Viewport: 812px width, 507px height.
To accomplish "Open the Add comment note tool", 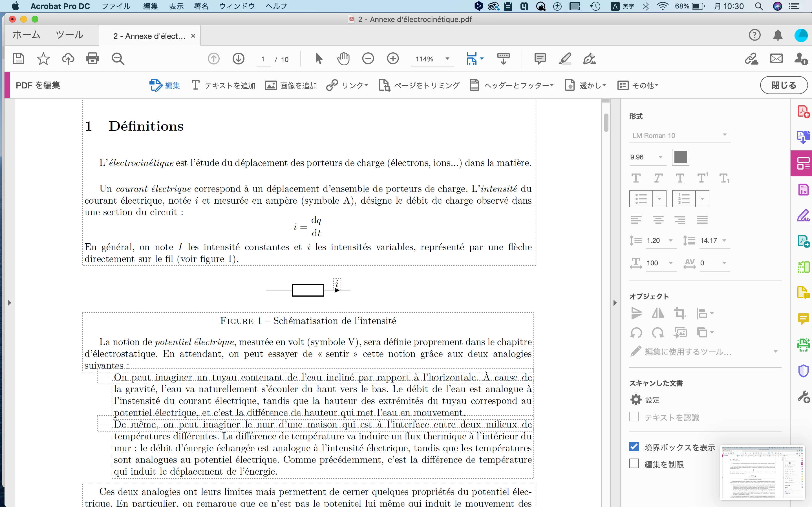I will pyautogui.click(x=540, y=59).
